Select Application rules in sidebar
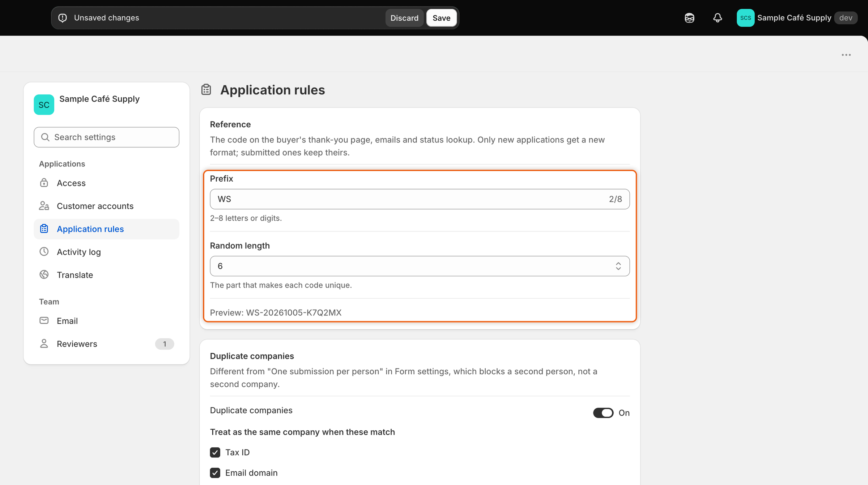 [106, 229]
